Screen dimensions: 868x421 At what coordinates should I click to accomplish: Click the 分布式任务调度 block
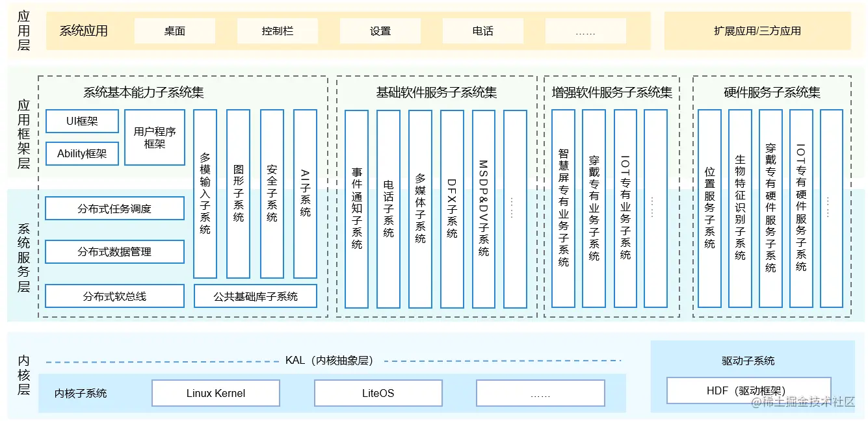coord(114,208)
